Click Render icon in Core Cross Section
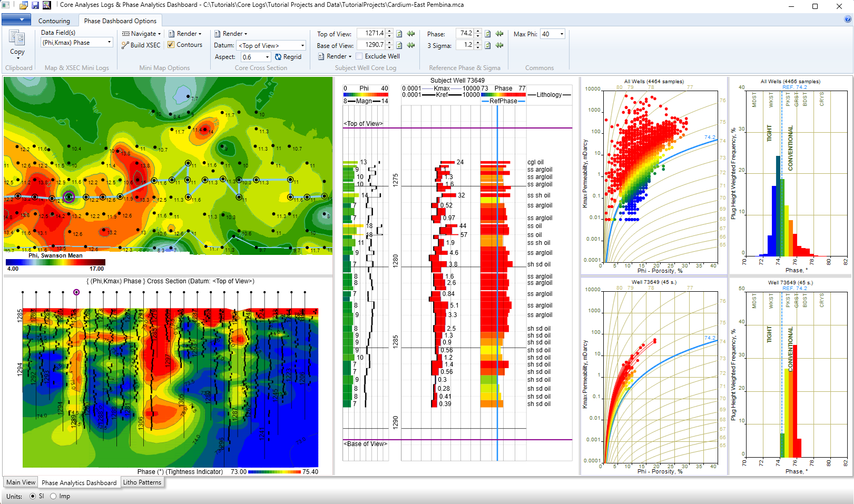854x504 pixels. [217, 34]
